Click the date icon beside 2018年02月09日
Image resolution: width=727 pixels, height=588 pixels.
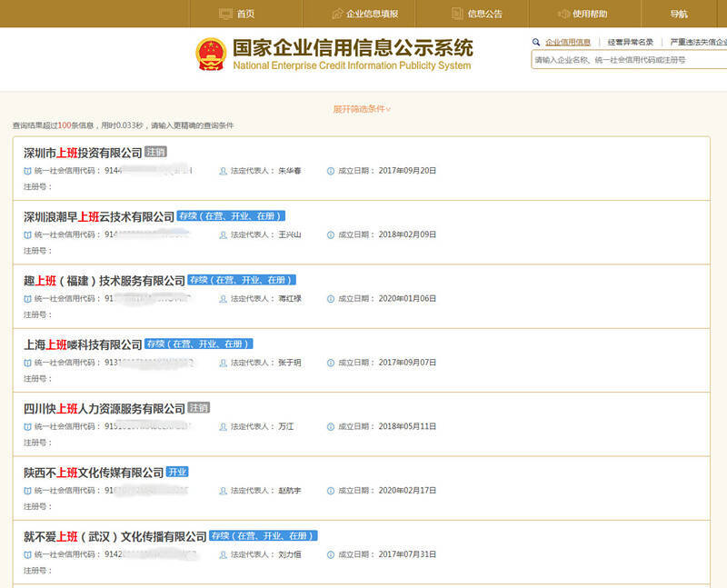[x=331, y=234]
